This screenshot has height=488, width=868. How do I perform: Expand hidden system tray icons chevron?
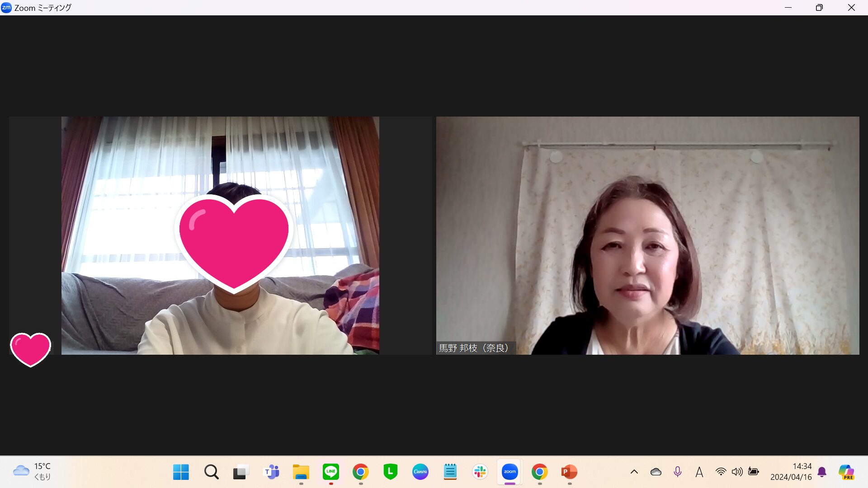click(x=634, y=472)
